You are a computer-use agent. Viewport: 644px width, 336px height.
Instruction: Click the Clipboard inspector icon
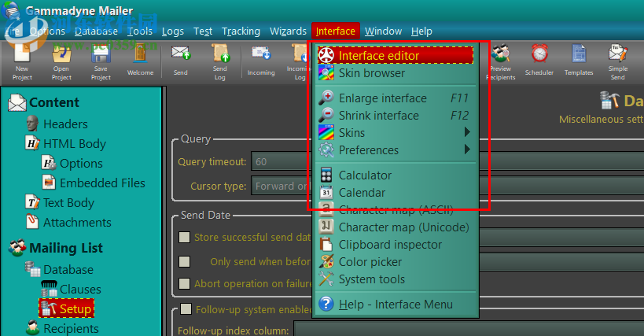326,244
